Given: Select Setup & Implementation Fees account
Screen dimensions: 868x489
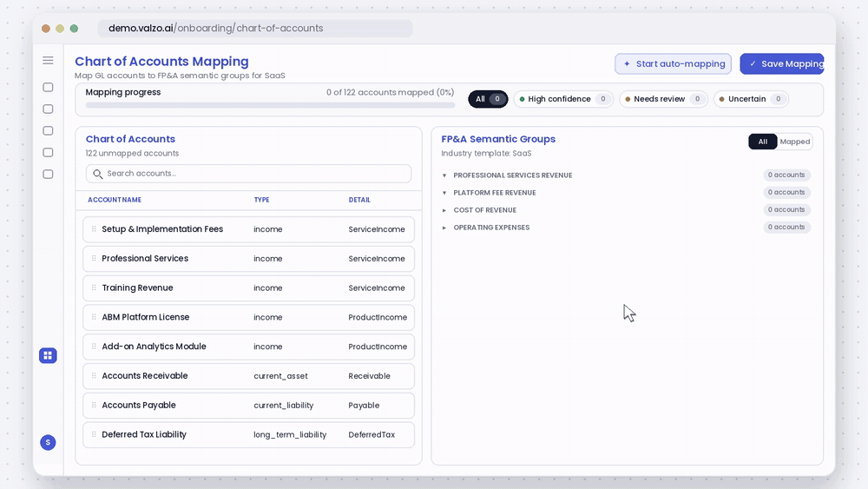Looking at the screenshot, I should pyautogui.click(x=162, y=228).
